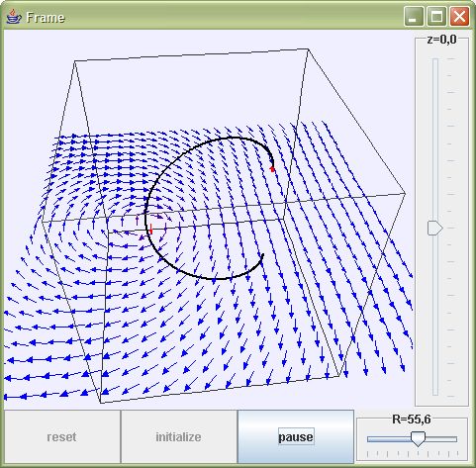Click the pause button
Image resolution: width=476 pixels, height=468 pixels.
pos(296,436)
